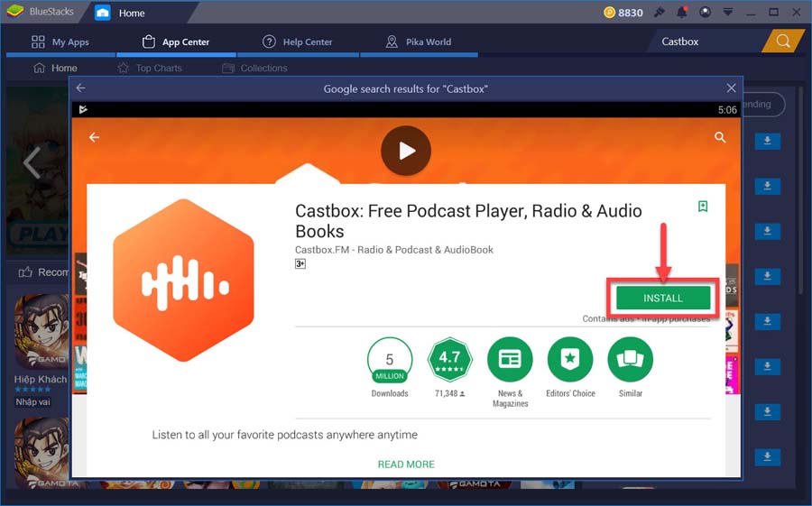Image resolution: width=812 pixels, height=506 pixels.
Task: Select Home in the sub-navigation bar
Action: (55, 68)
